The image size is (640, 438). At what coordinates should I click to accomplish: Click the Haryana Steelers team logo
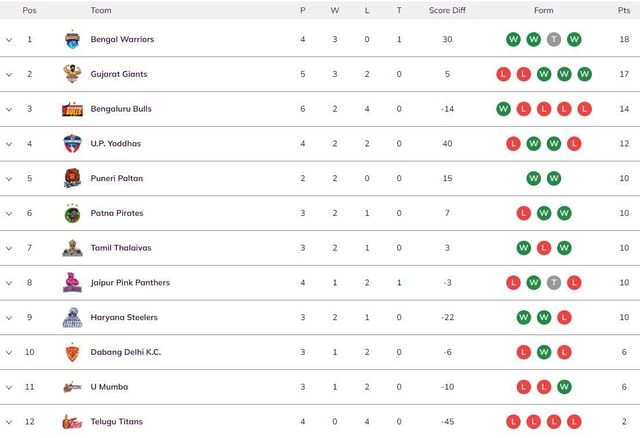72,318
